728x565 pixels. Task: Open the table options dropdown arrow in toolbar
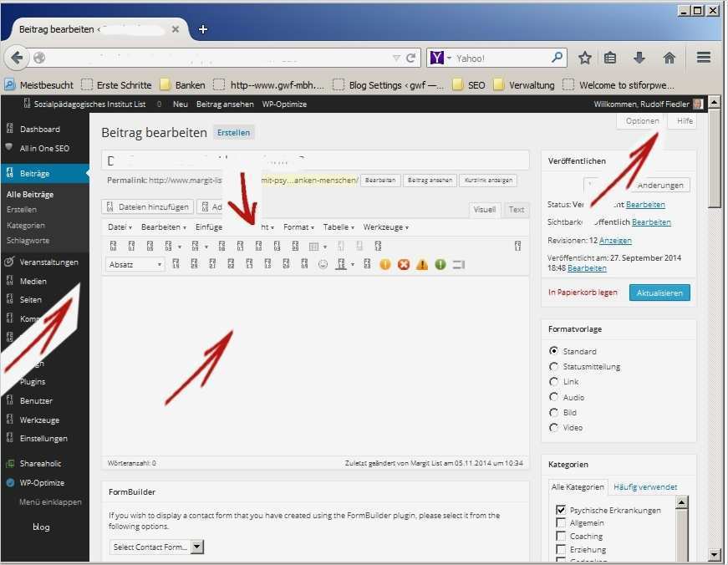coord(326,246)
